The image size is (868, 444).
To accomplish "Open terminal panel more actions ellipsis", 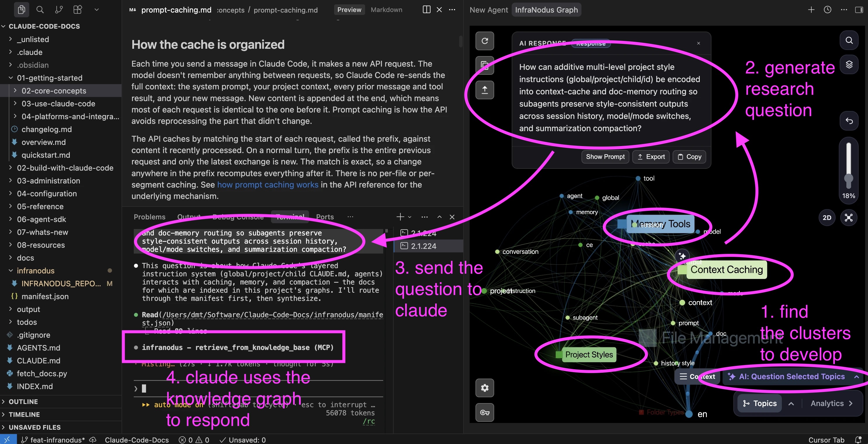I will [425, 217].
